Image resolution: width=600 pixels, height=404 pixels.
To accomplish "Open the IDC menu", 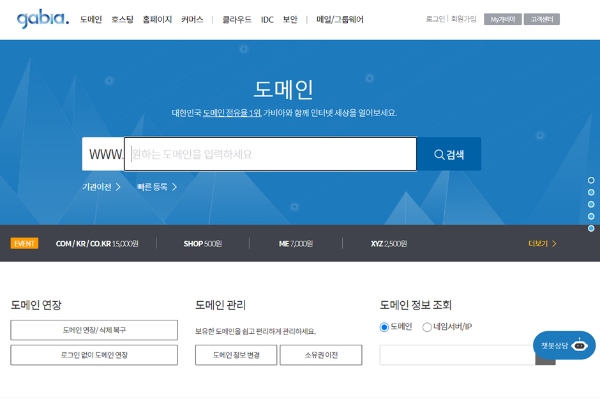I will tap(267, 20).
